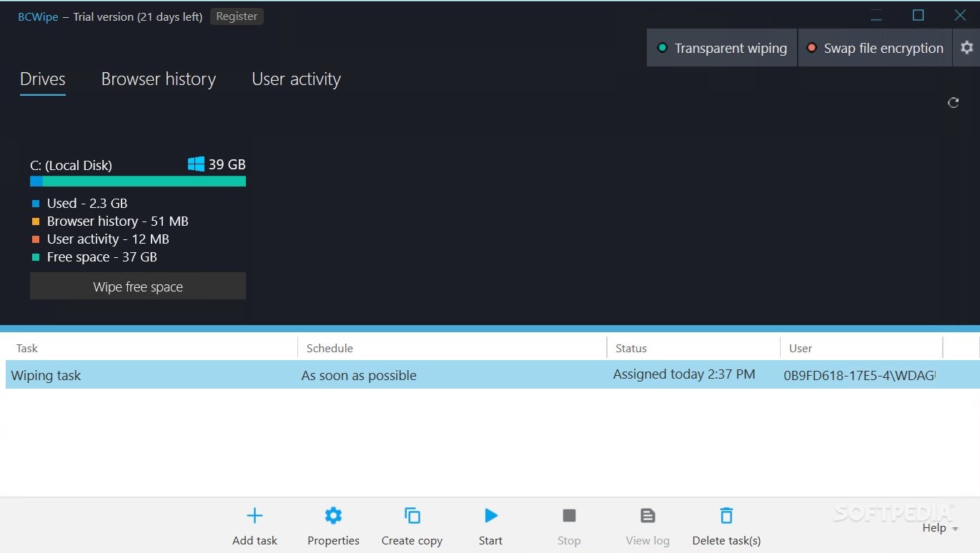Click the orange User activity legend swatch

36,239
